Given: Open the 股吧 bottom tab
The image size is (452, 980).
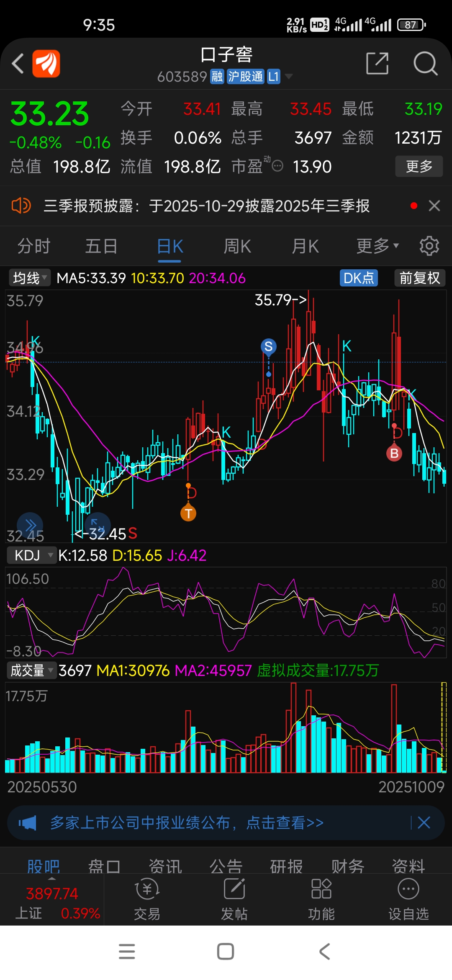Looking at the screenshot, I should click(44, 866).
